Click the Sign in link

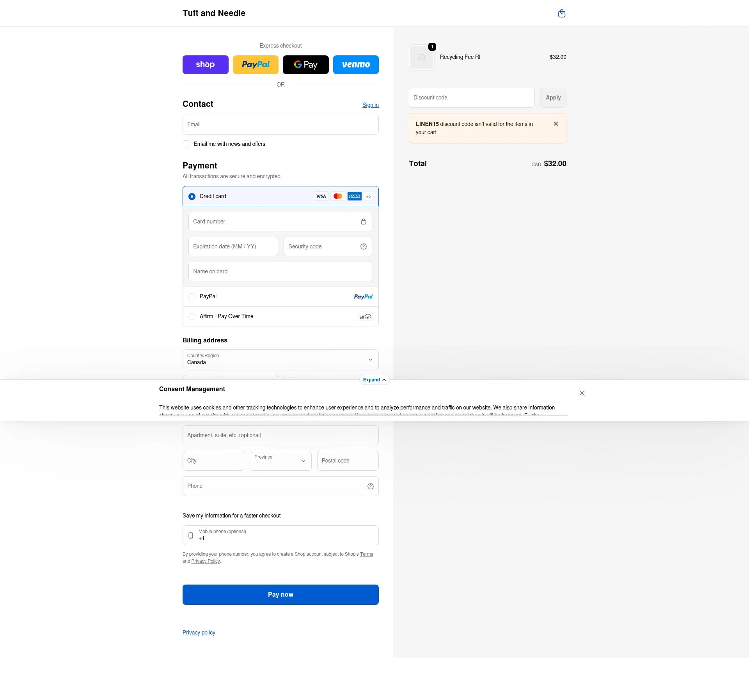tap(370, 105)
